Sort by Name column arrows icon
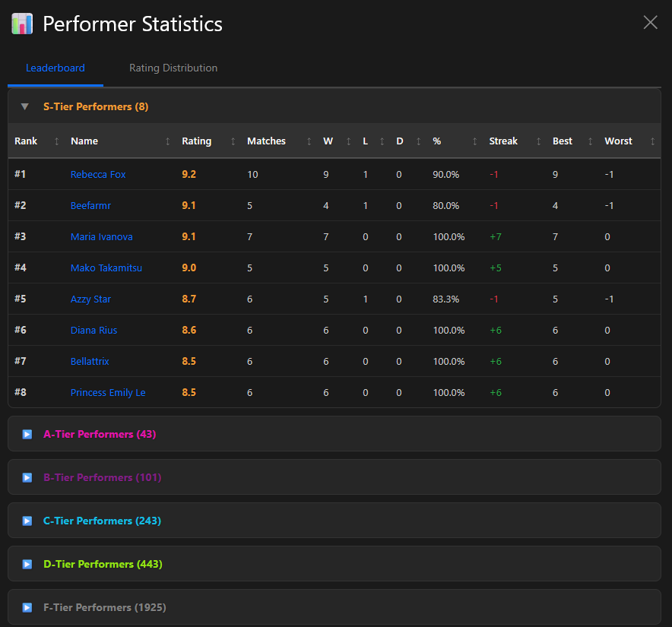This screenshot has height=627, width=672. pyautogui.click(x=168, y=141)
